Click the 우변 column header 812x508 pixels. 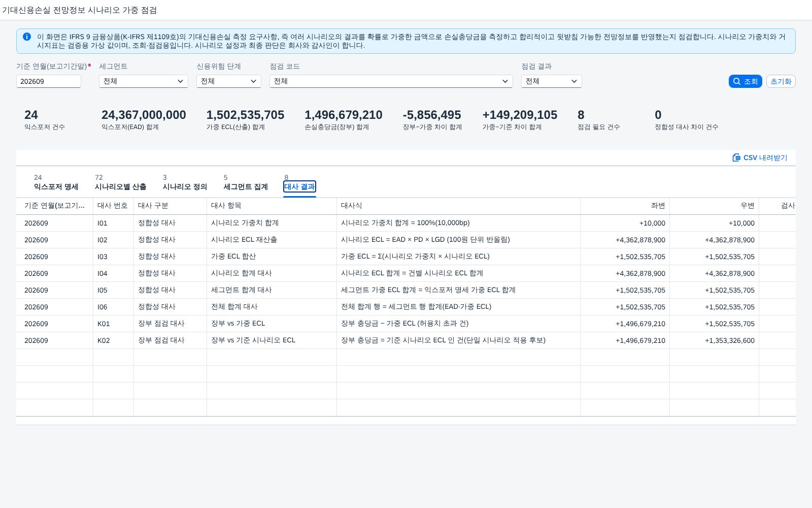point(714,206)
